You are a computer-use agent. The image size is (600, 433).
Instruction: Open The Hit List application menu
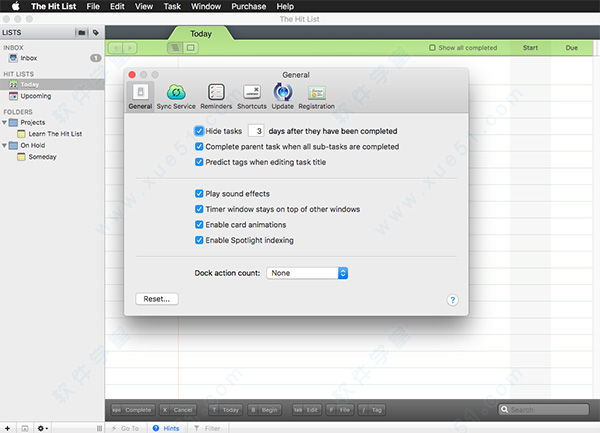(x=54, y=6)
